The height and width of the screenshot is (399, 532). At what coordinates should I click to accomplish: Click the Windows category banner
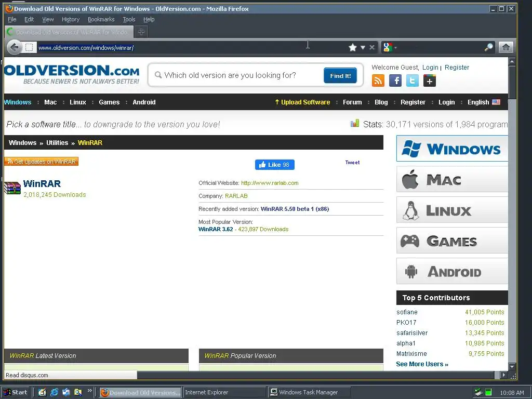452,149
